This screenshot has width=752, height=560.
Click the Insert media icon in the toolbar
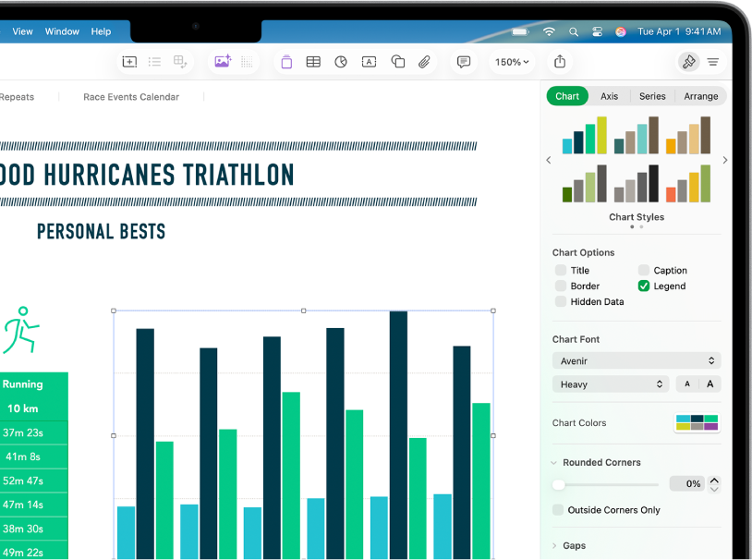(222, 61)
